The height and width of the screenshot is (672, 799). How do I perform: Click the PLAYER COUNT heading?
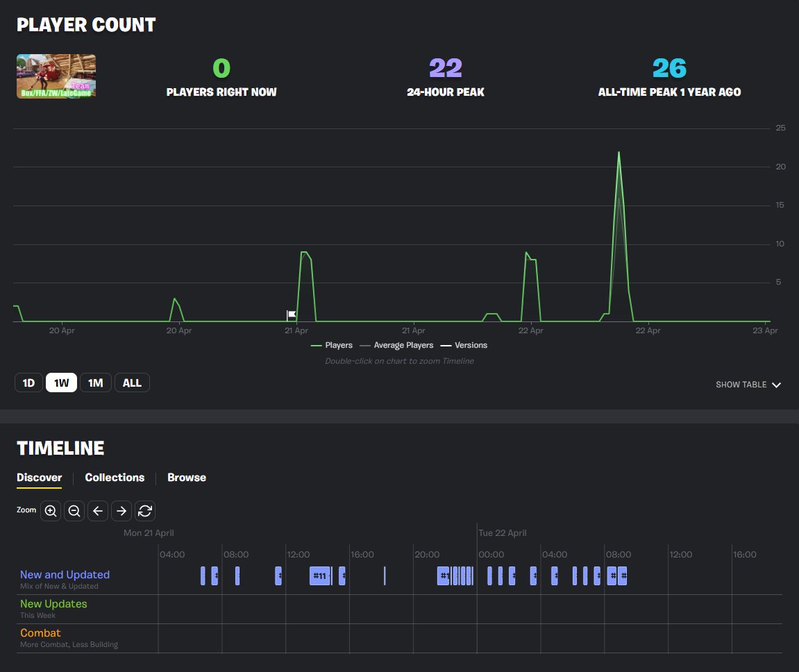tap(86, 24)
